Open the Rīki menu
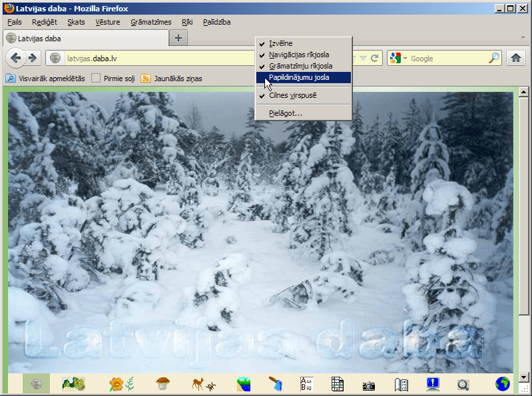Viewport: 532px width, 396px height. pos(187,22)
